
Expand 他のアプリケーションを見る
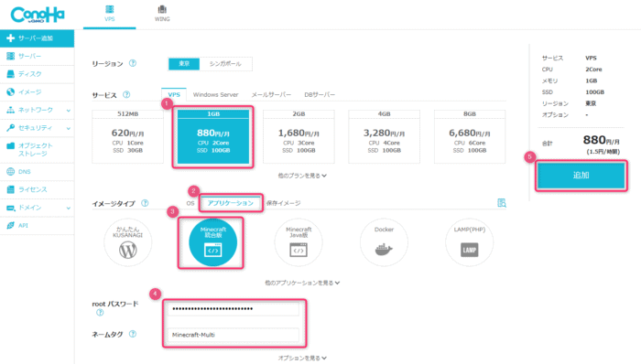(302, 283)
